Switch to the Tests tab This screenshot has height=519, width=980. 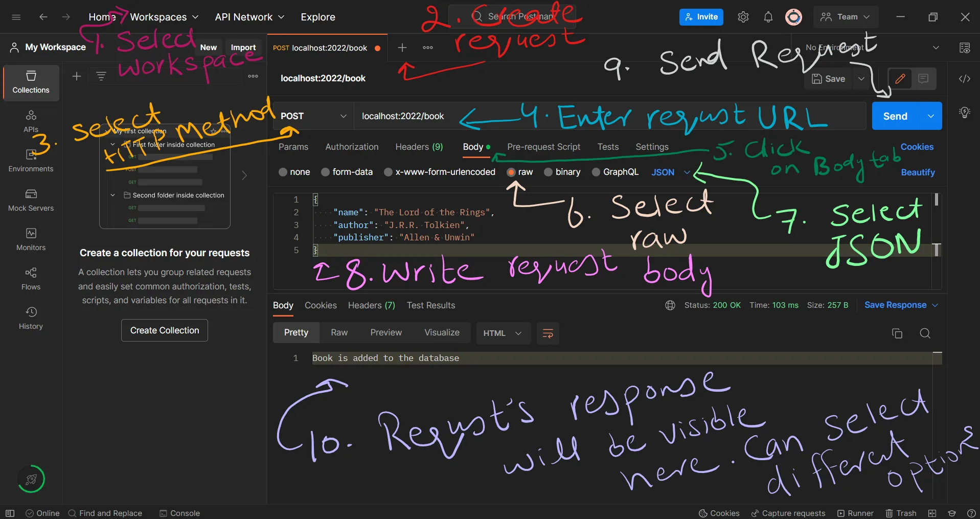[x=608, y=147]
